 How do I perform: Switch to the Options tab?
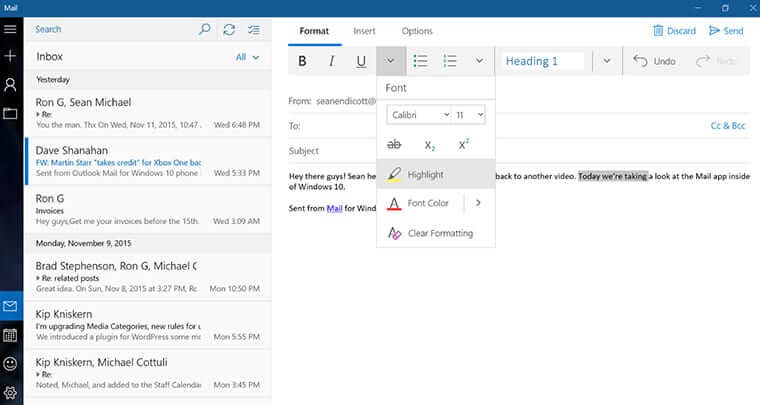417,31
